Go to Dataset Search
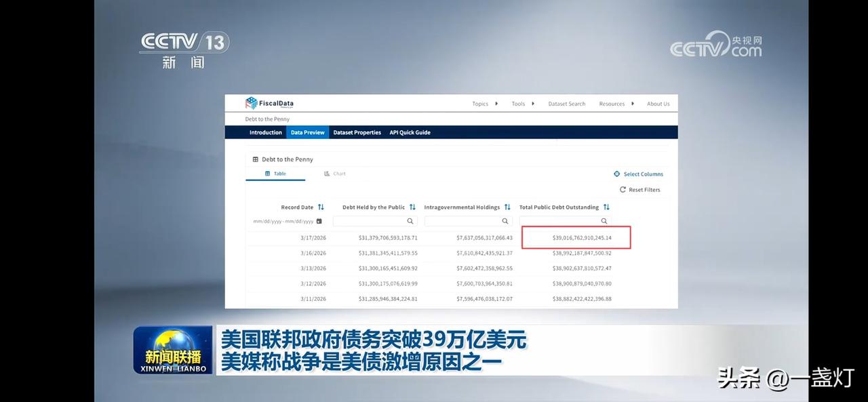The height and width of the screenshot is (402, 868). [x=567, y=104]
